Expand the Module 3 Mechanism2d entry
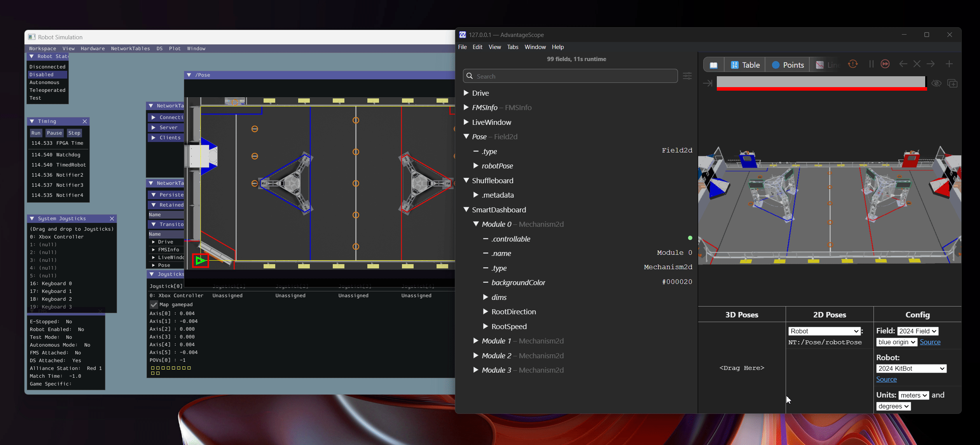Screen dimensions: 980x445 coord(476,370)
